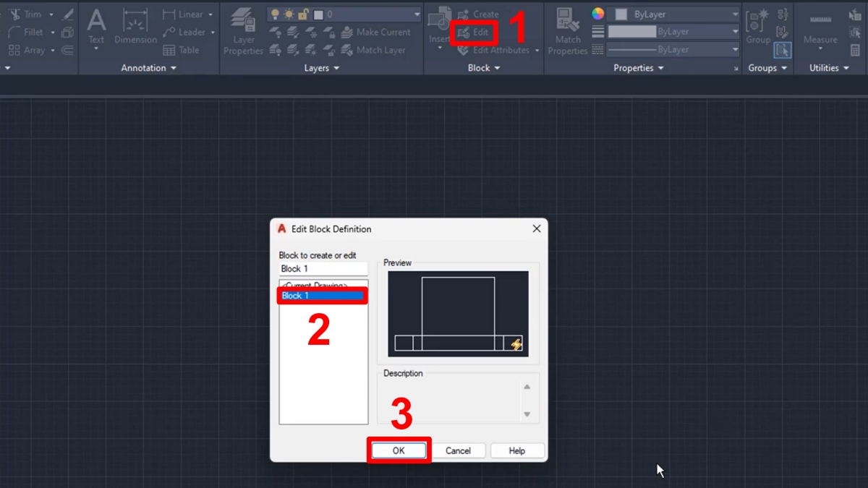Expand the Edit Attributes dropdown arrow
The height and width of the screenshot is (488, 868).
[537, 51]
